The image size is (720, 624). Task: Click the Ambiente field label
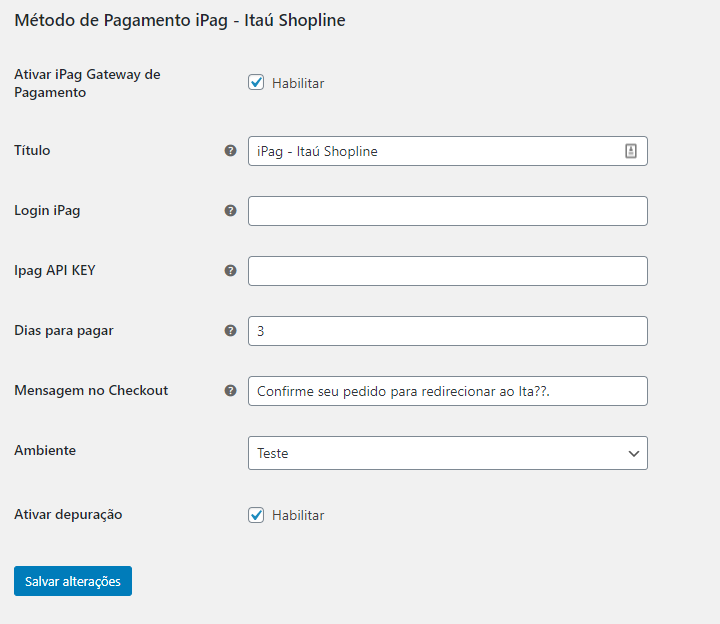pos(45,450)
